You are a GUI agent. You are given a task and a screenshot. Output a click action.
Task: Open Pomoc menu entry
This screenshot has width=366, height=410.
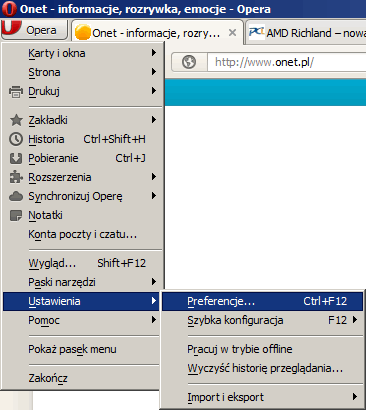[x=82, y=320]
